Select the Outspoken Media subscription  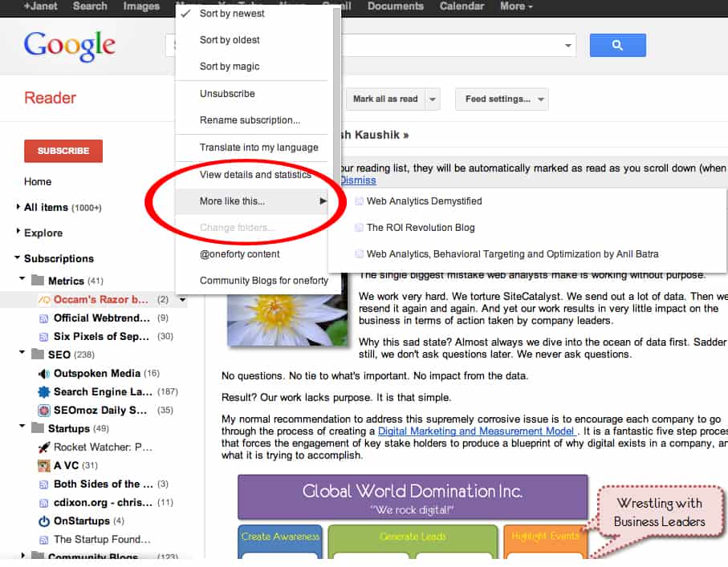coord(96,374)
